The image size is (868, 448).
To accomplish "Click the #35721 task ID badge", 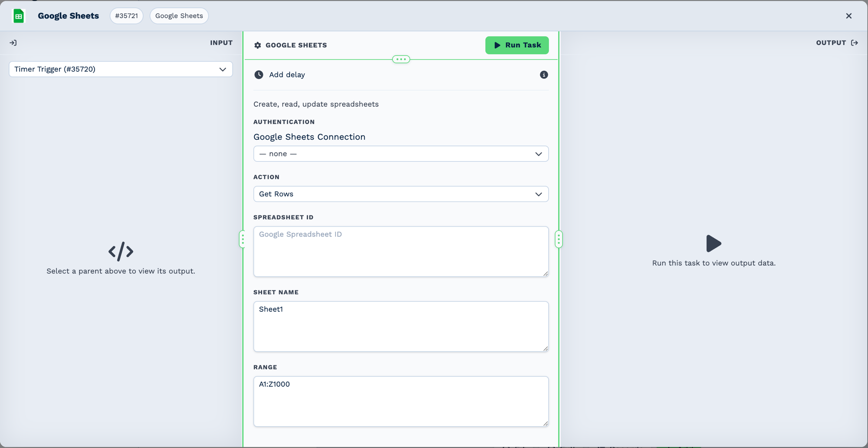I will tap(126, 16).
